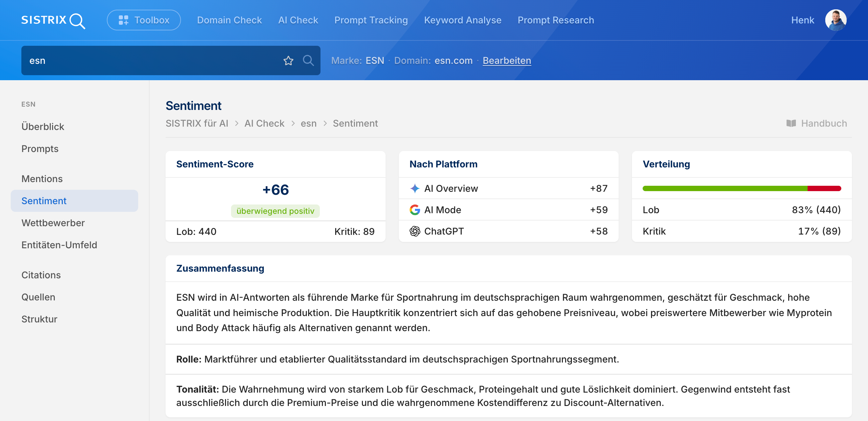Screen dimensions: 868x421
Task: Click the Zusammenfassung heading
Action: coord(220,269)
